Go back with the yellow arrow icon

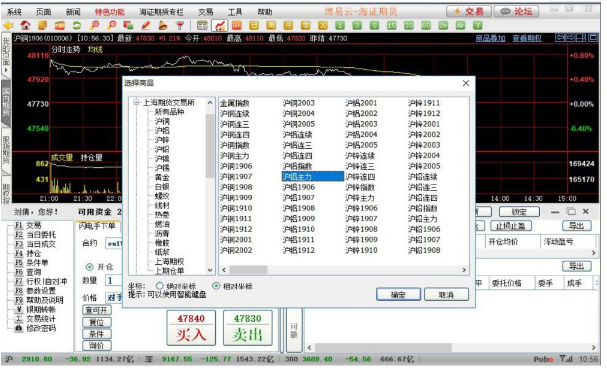[8, 26]
